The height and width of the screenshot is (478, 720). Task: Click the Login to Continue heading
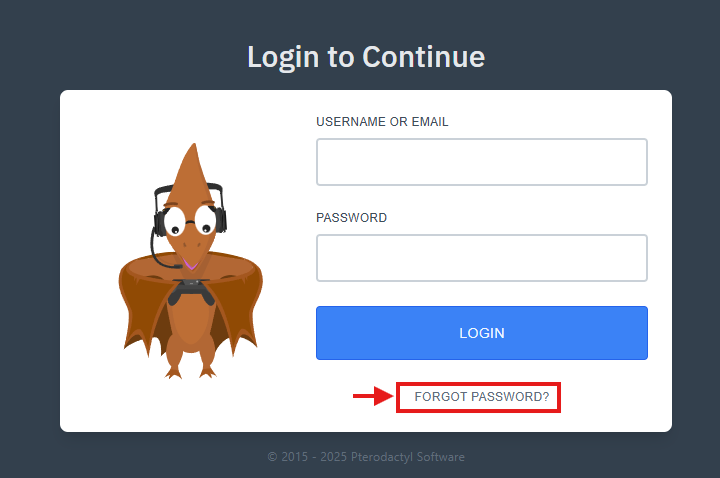tap(366, 57)
